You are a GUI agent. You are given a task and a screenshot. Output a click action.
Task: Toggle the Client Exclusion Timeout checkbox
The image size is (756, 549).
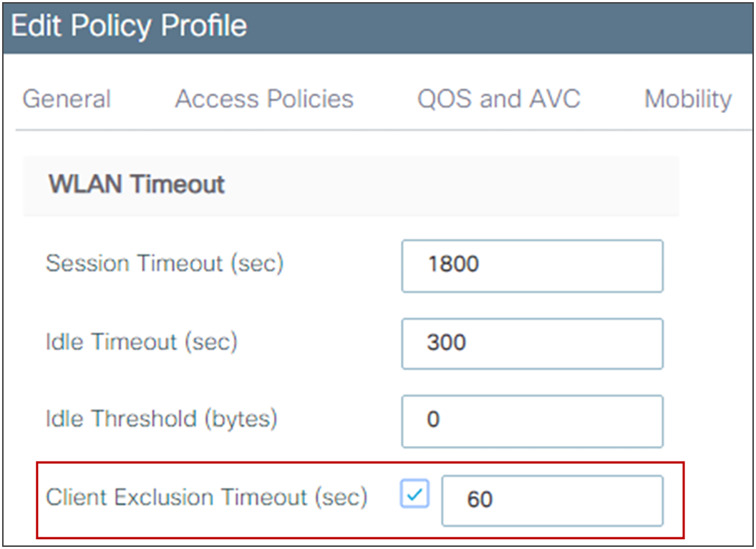[415, 494]
